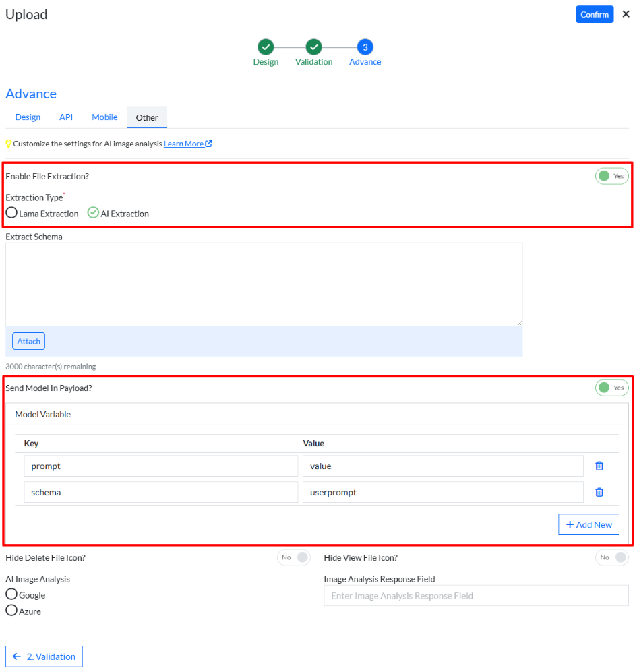Screen dimensions: 635x672
Task: Click the lightbulb tip icon
Action: pos(9,143)
